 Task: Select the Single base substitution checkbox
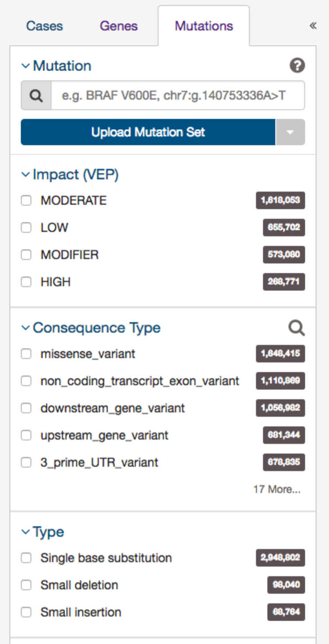(x=26, y=558)
